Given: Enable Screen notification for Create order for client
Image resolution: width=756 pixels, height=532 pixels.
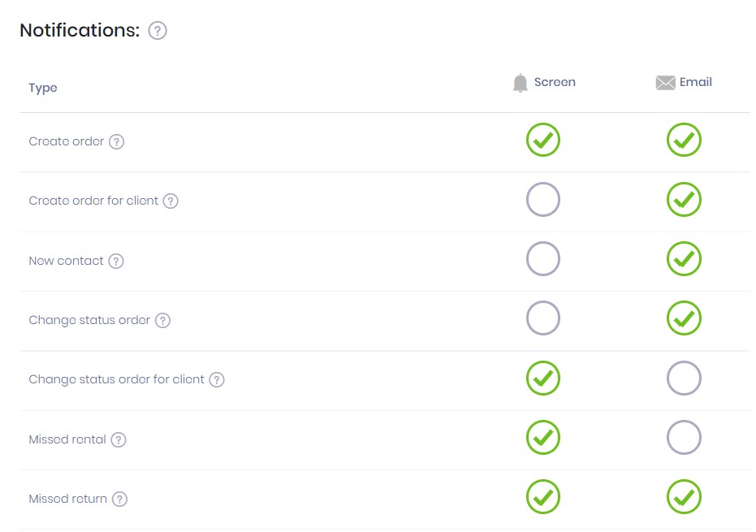Looking at the screenshot, I should pos(543,200).
